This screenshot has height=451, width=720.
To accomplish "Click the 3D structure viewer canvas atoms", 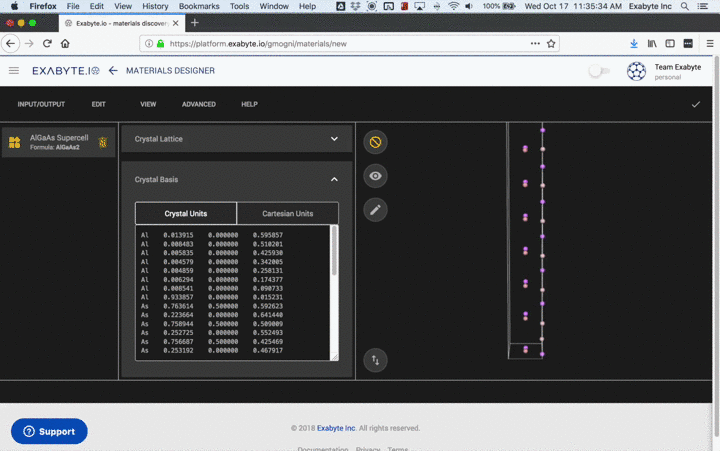I will click(534, 242).
